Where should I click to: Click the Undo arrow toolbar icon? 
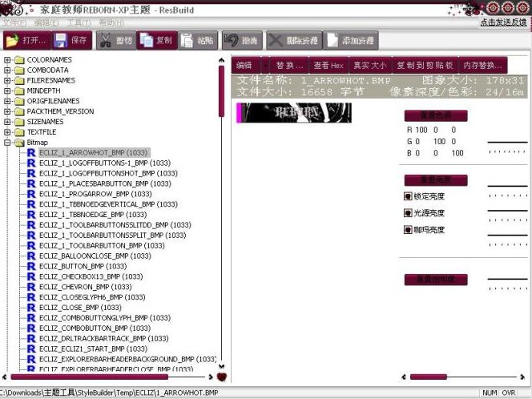click(x=232, y=40)
